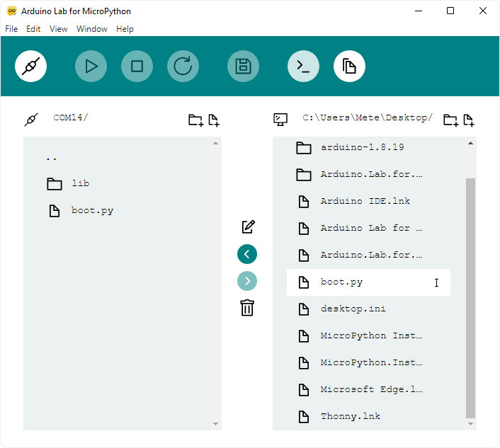This screenshot has width=500, height=448.
Task: Click the file icon next to Thonny.lnk
Action: (304, 416)
